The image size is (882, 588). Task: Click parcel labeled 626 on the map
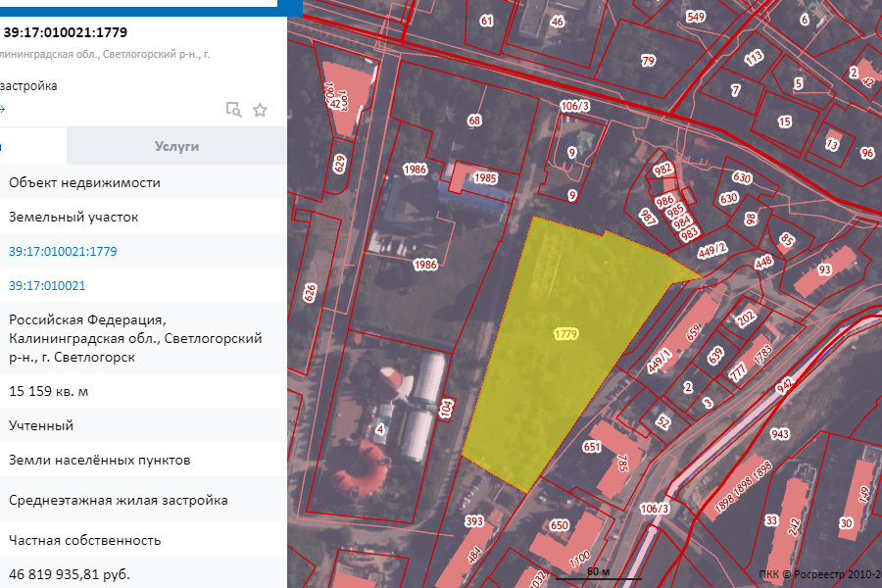point(311,292)
